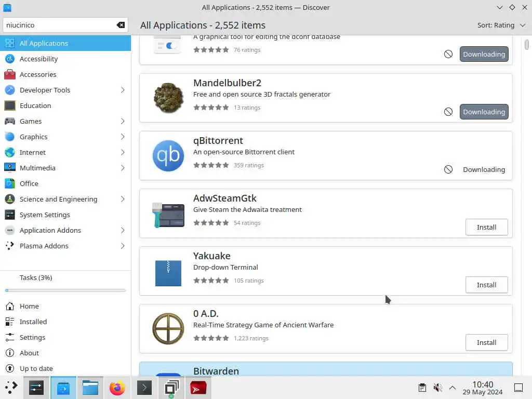Viewport: 532px width, 399px height.
Task: Cancel the dconf editor download
Action: (448, 54)
